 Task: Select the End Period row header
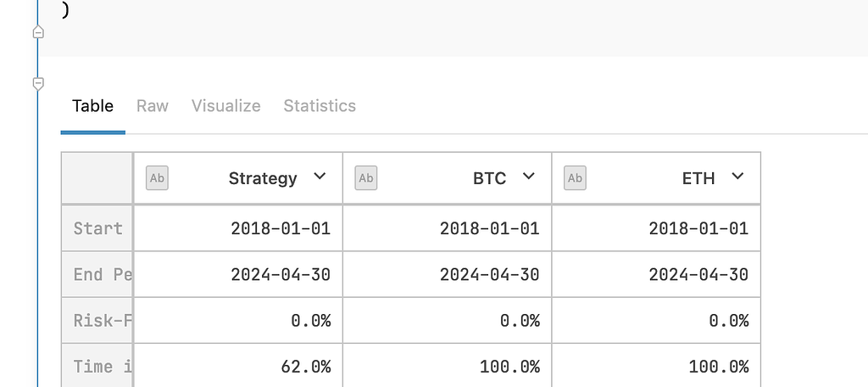[97, 275]
